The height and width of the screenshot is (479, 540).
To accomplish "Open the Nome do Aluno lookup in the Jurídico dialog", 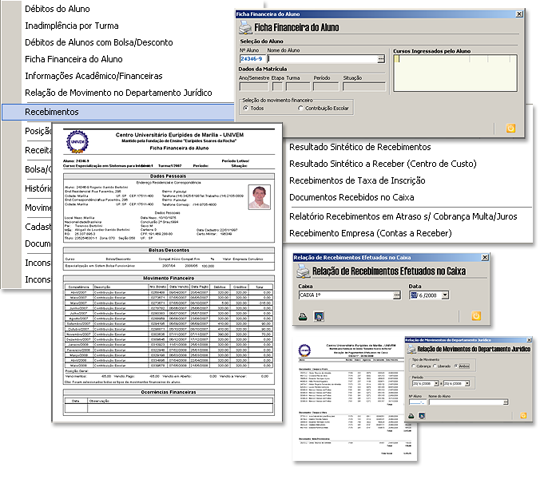I will click(x=506, y=402).
